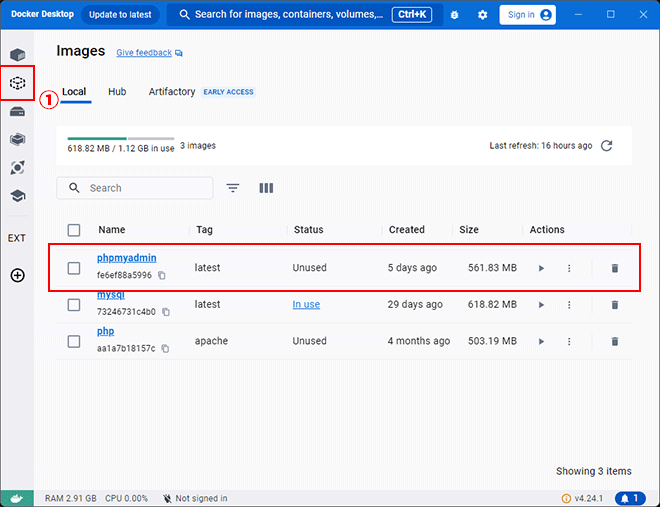The image size is (660, 507).
Task: Check the php row checkbox
Action: tap(74, 341)
